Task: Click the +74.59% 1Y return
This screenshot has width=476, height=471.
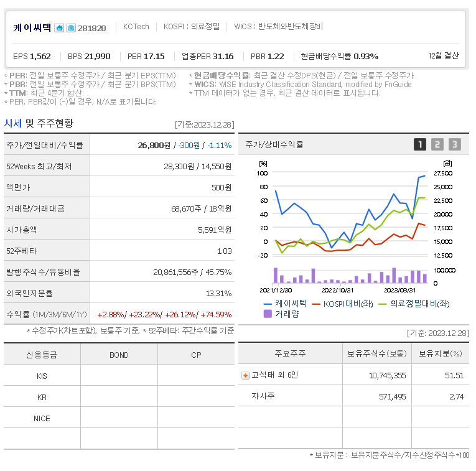Action: click(216, 315)
